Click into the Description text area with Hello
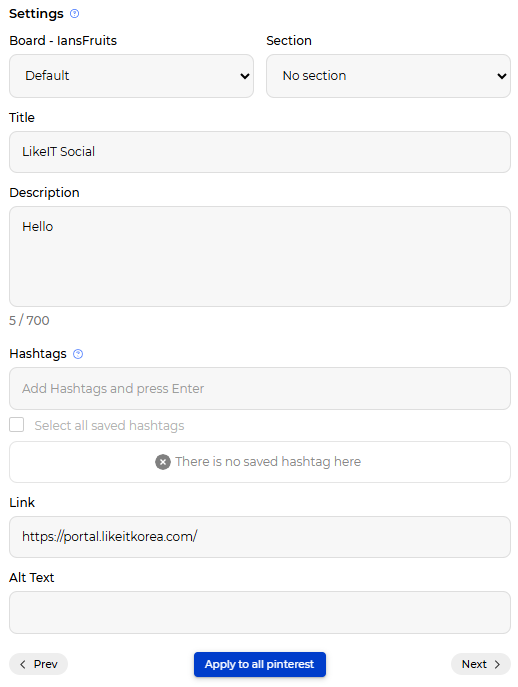The height and width of the screenshot is (687, 518). (x=260, y=256)
